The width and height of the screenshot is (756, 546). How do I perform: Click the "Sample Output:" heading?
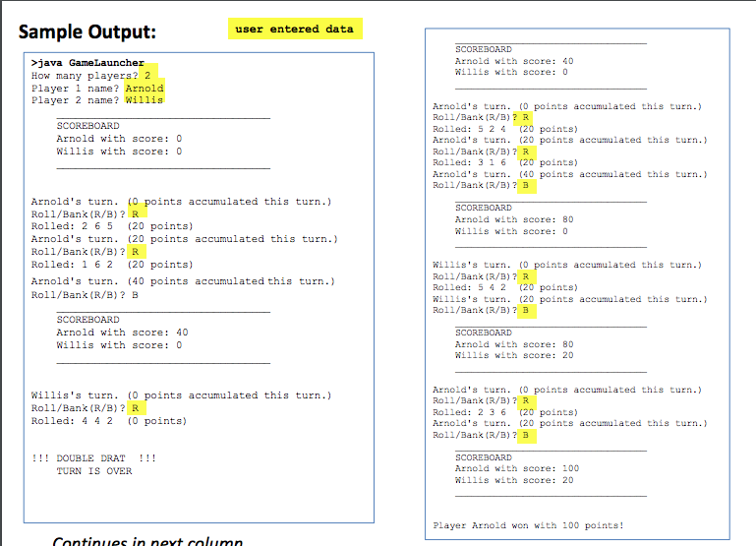[x=87, y=32]
